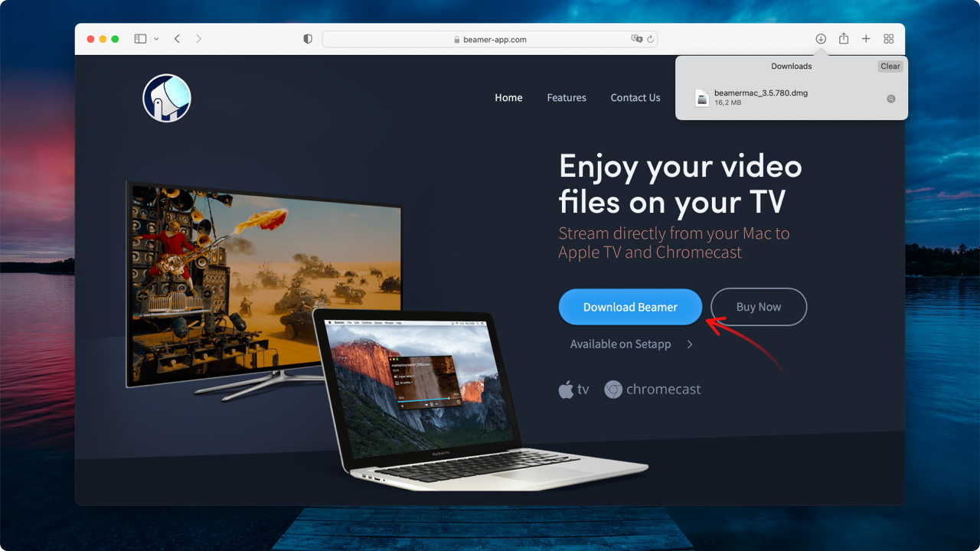Click the Apple TV logo

tap(573, 390)
